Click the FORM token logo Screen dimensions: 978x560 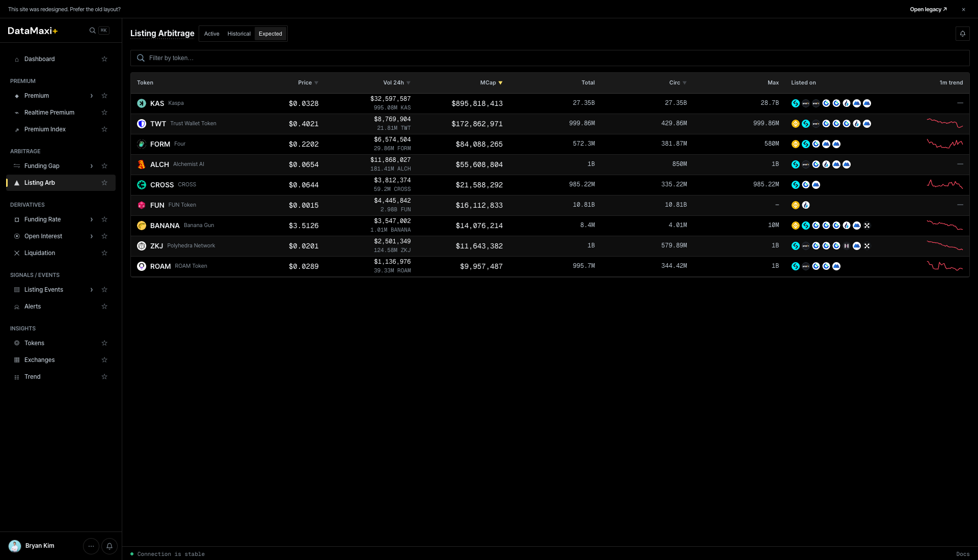pos(142,144)
